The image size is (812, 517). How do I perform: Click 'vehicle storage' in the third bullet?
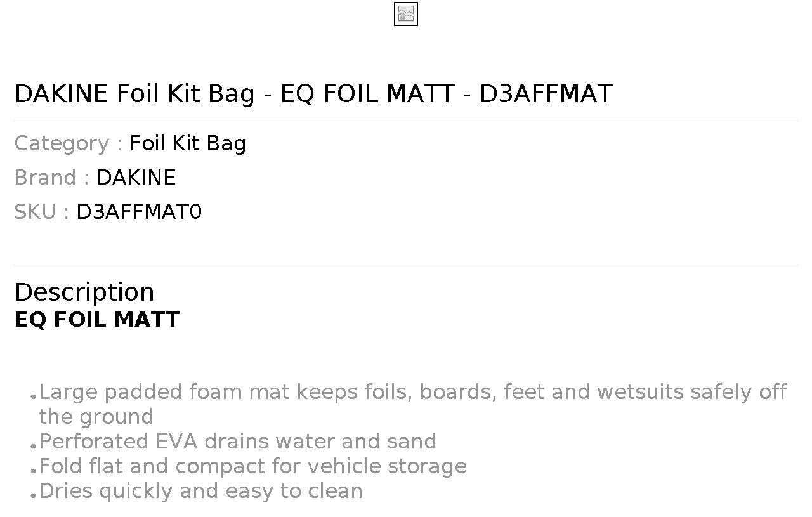point(387,466)
